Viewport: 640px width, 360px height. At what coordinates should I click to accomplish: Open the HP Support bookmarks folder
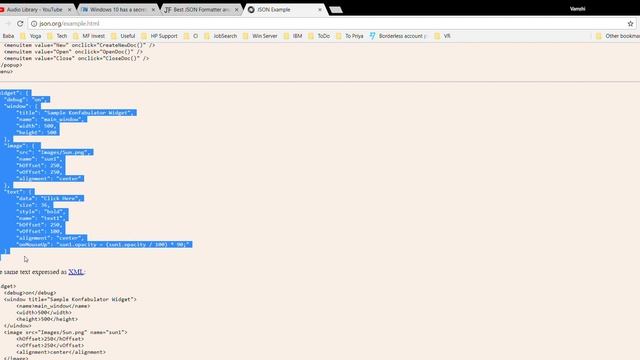[159, 36]
